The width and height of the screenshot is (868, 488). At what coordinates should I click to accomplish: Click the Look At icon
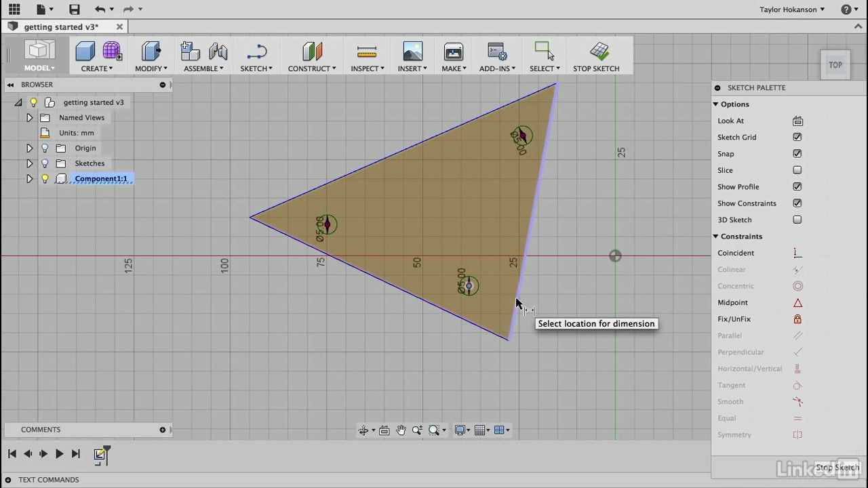coord(797,121)
